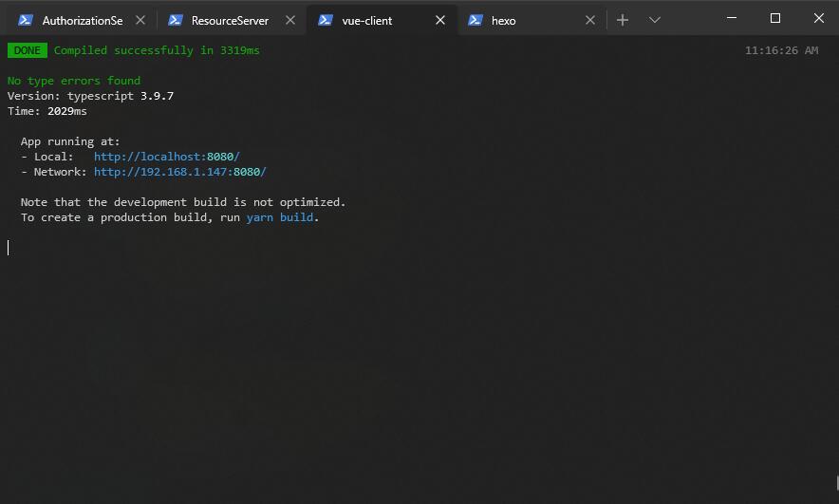Switch to the hexo tab
839x504 pixels.
coord(531,20)
